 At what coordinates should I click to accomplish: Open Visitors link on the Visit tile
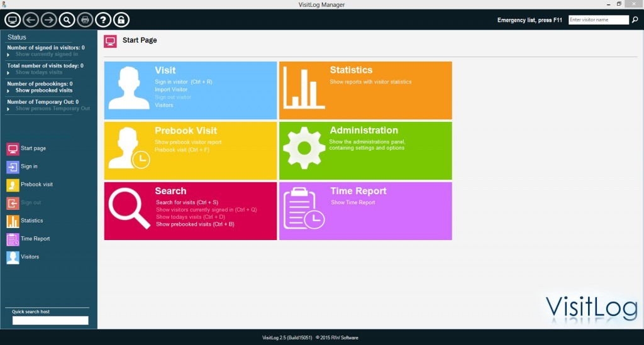[164, 105]
